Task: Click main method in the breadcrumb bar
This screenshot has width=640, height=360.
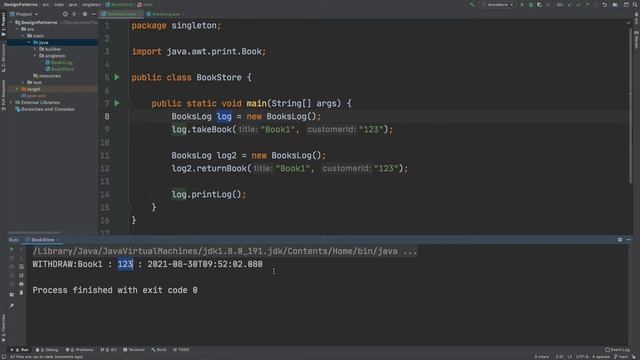Action: click(x=145, y=4)
